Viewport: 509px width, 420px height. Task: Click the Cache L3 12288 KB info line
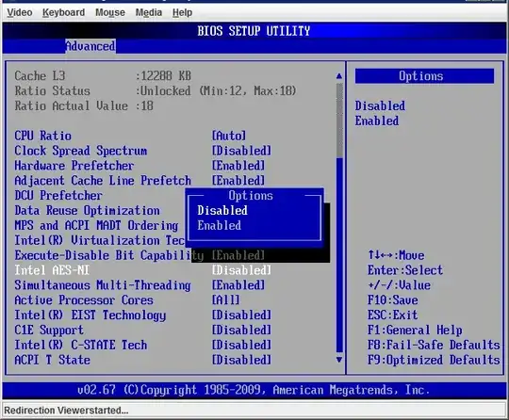pos(103,76)
